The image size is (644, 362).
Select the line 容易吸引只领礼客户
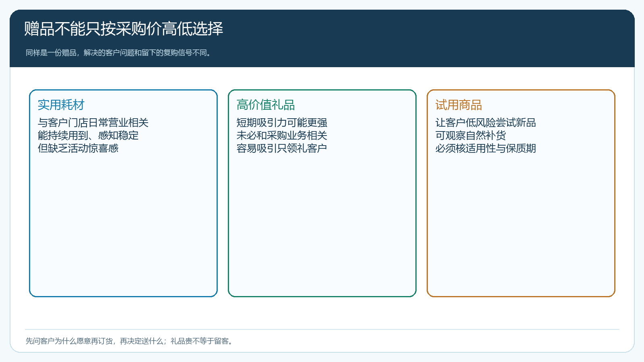(x=282, y=148)
